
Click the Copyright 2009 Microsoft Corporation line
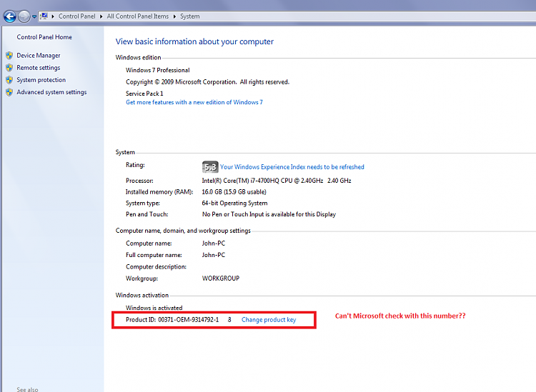coord(207,82)
